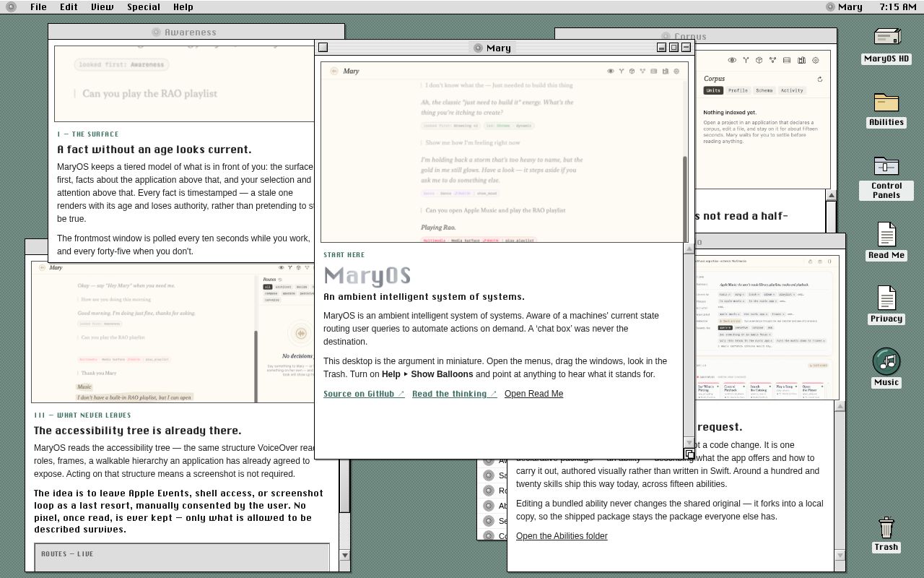Click the branch icon in the Mary window preview
Screen dimensions: 924x578
click(622, 71)
